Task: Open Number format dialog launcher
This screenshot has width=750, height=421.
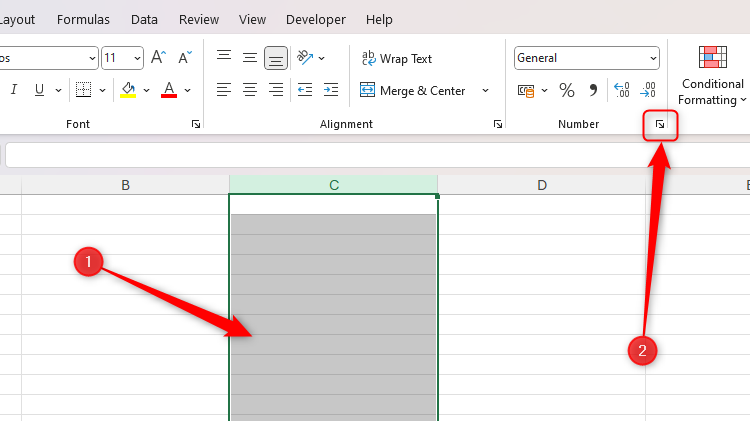Action: [x=660, y=124]
